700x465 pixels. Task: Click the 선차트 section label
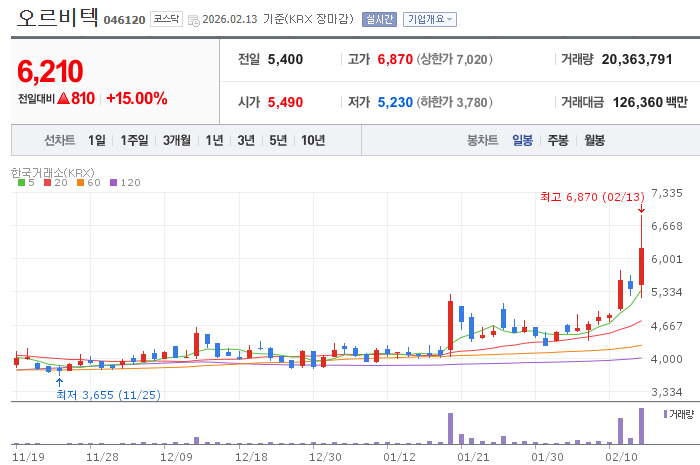point(59,140)
